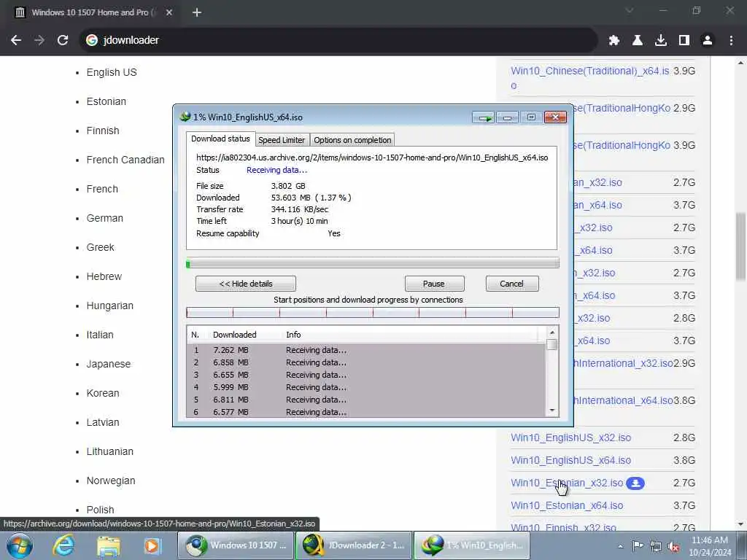
Task: Select connection row 6 with 6.577 MB
Action: tap(366, 412)
